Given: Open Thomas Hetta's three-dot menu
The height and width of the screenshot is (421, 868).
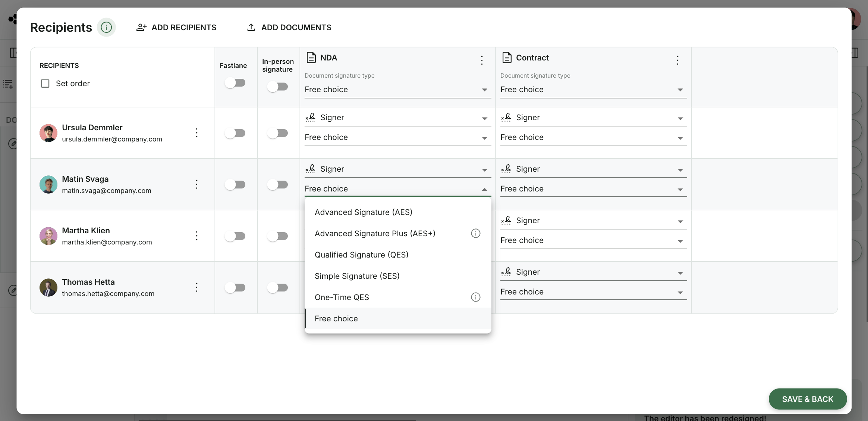Looking at the screenshot, I should [x=196, y=287].
